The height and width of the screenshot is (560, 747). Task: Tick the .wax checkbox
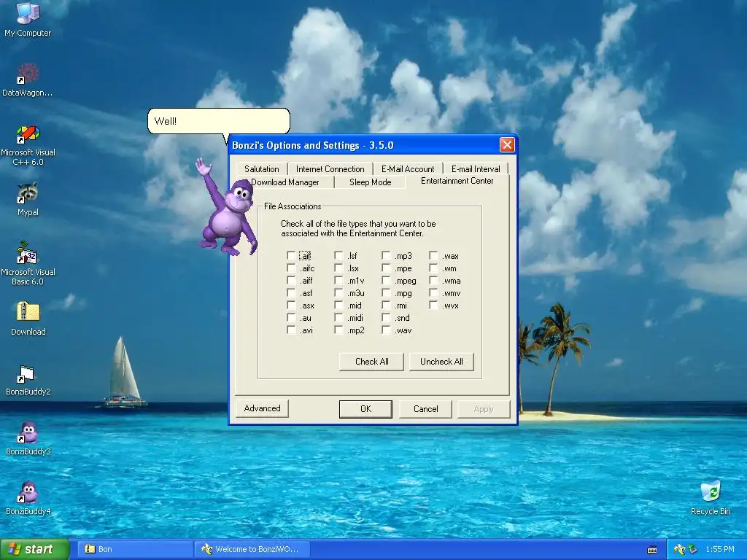click(433, 256)
